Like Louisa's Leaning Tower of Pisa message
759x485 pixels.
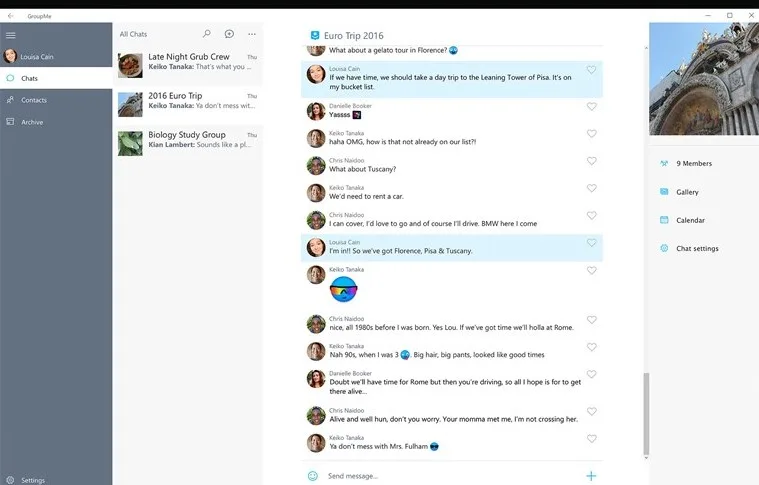click(x=592, y=70)
